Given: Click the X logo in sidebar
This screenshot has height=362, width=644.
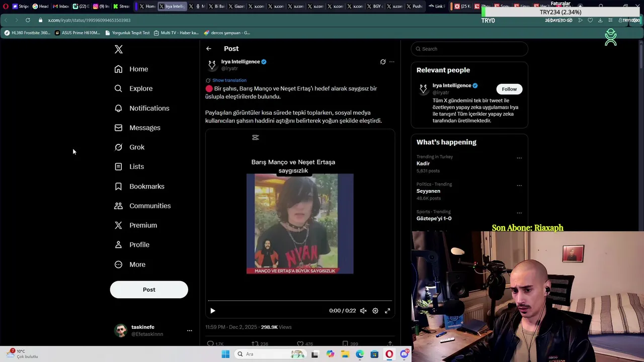Looking at the screenshot, I should pos(119,49).
